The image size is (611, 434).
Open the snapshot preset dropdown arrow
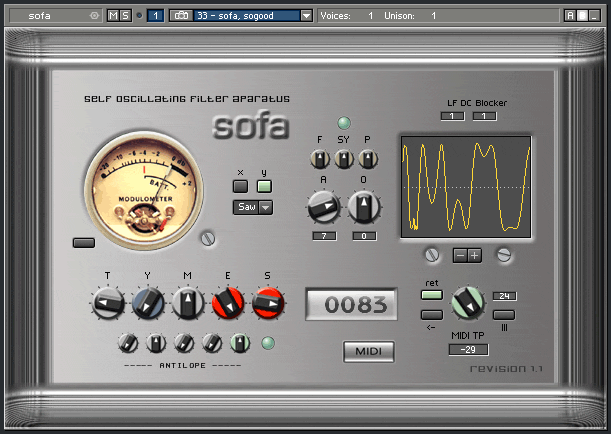(307, 16)
